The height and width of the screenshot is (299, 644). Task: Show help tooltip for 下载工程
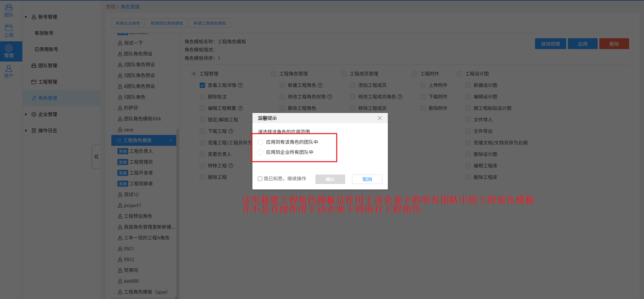[x=231, y=131]
